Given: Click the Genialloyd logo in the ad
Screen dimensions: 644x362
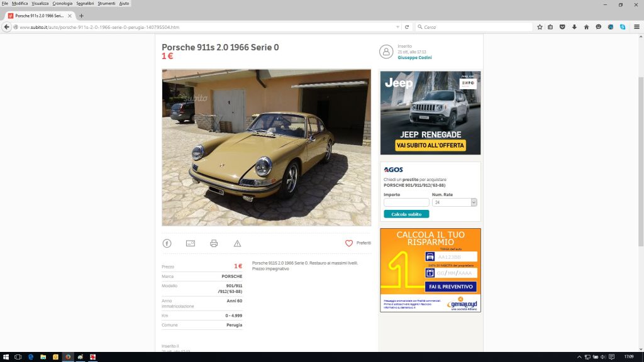Looking at the screenshot, I should coord(462,304).
